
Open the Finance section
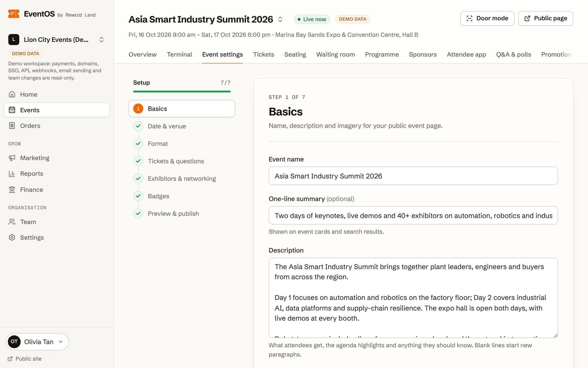point(57,190)
